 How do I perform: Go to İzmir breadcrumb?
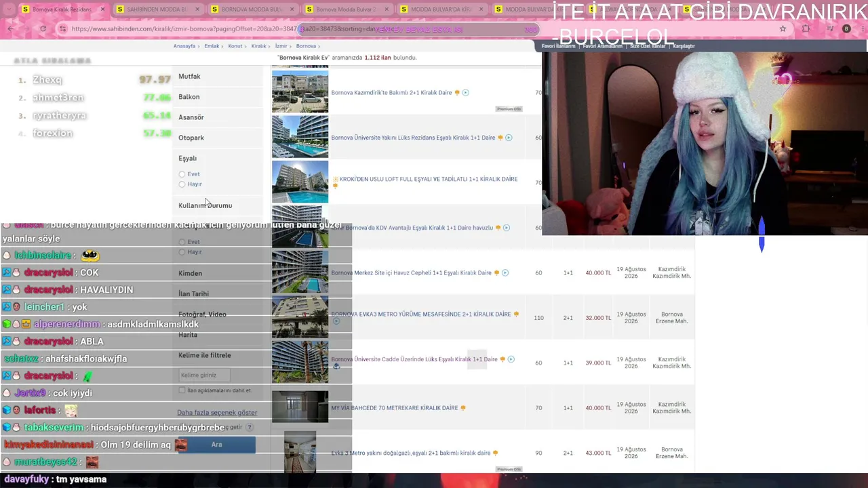(x=281, y=46)
